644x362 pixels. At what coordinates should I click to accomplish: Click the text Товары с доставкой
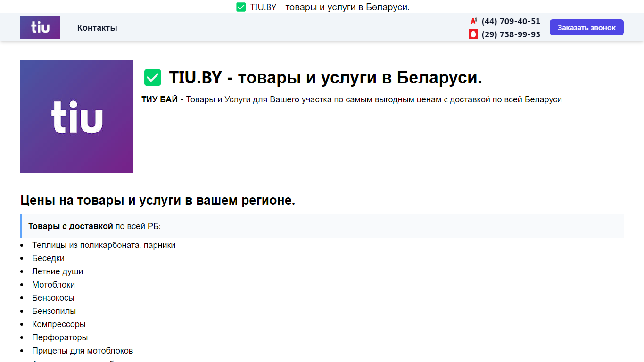point(71,226)
